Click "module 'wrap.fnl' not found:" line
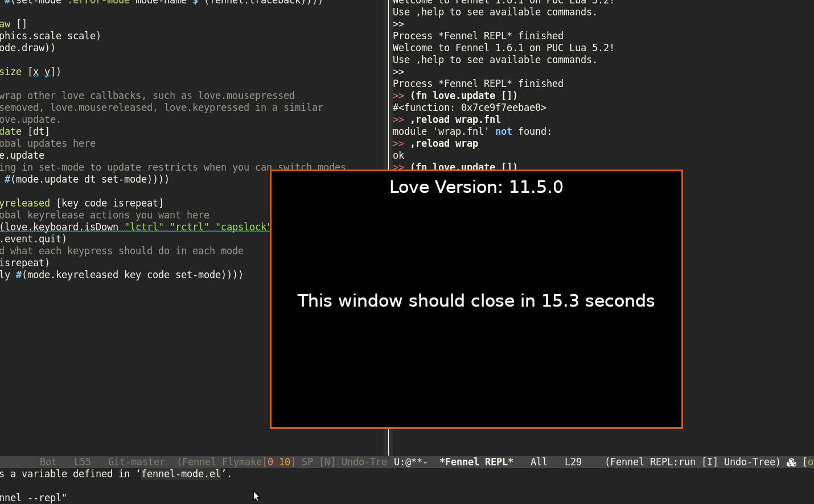The image size is (814, 504). point(472,131)
